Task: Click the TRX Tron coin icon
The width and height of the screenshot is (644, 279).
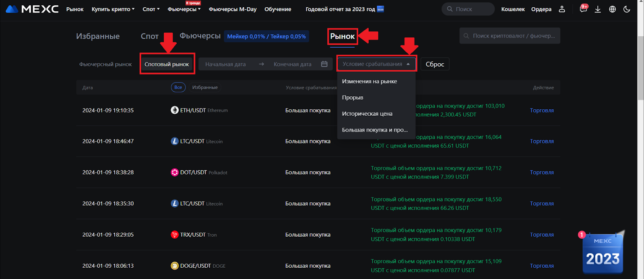Action: (x=175, y=235)
